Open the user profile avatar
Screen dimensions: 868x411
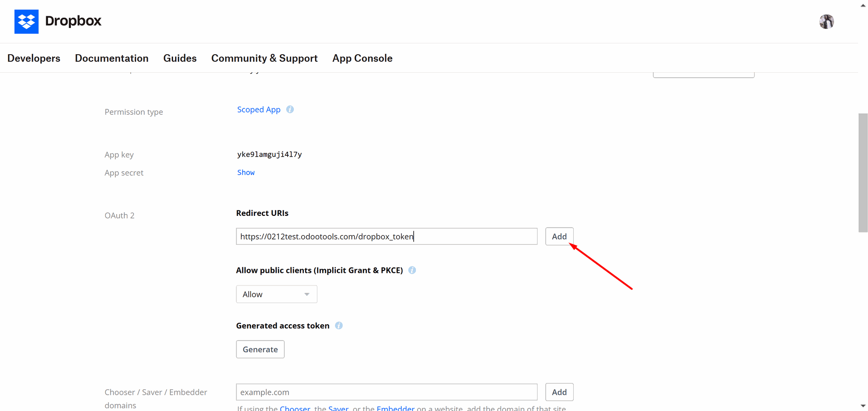pos(826,21)
